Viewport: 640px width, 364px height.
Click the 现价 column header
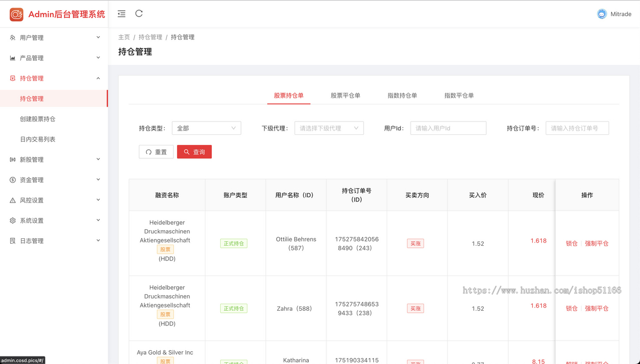(539, 195)
